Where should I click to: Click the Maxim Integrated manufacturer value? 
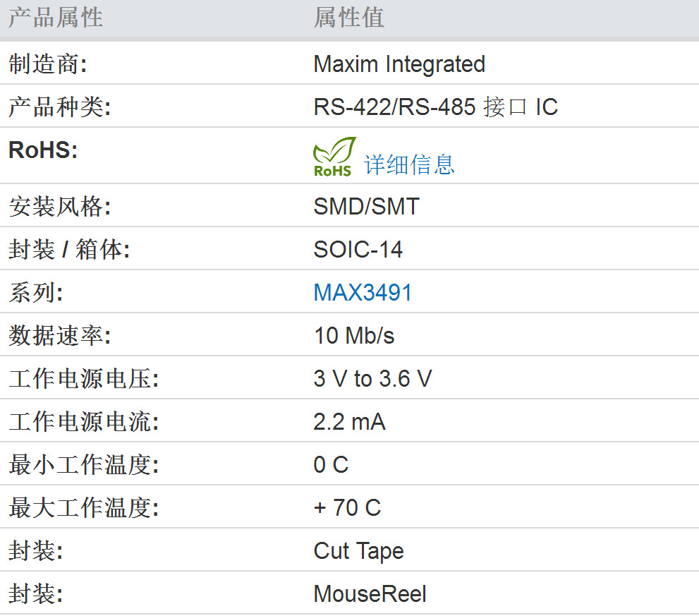[x=399, y=64]
